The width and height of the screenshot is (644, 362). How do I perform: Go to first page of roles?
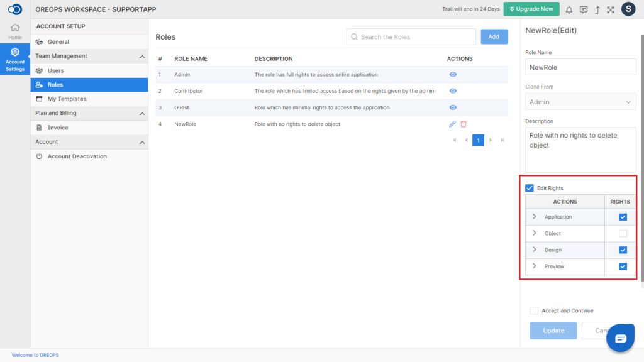(x=454, y=140)
